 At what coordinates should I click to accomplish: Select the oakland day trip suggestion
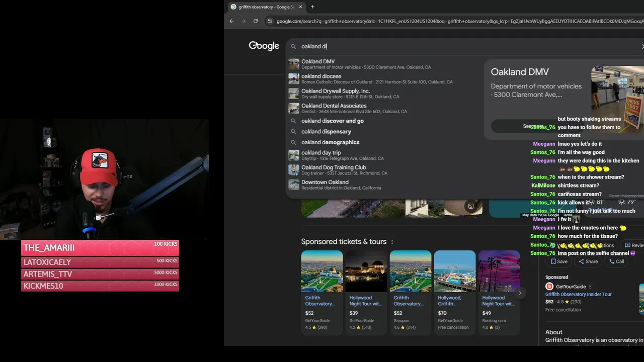384,155
